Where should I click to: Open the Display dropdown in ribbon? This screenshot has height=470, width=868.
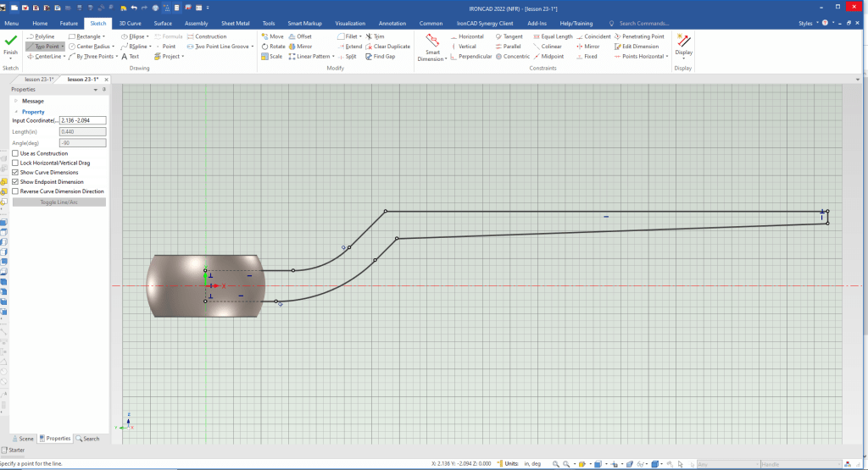click(x=682, y=58)
